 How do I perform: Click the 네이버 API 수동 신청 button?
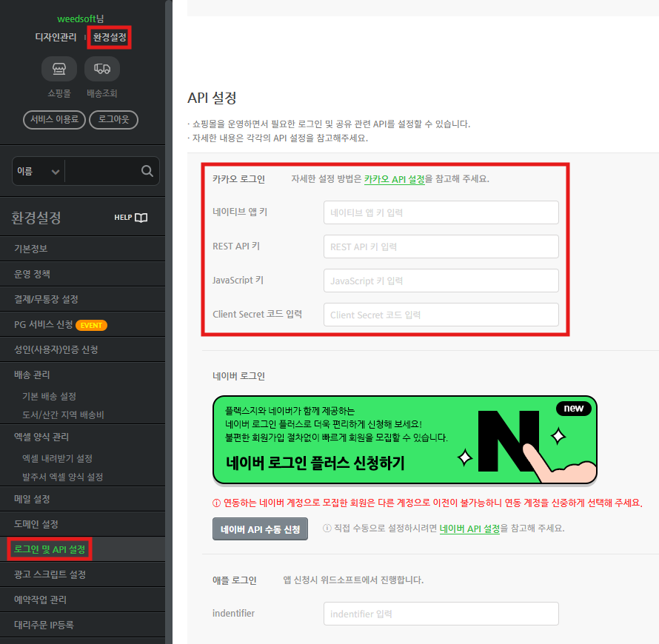pyautogui.click(x=260, y=529)
